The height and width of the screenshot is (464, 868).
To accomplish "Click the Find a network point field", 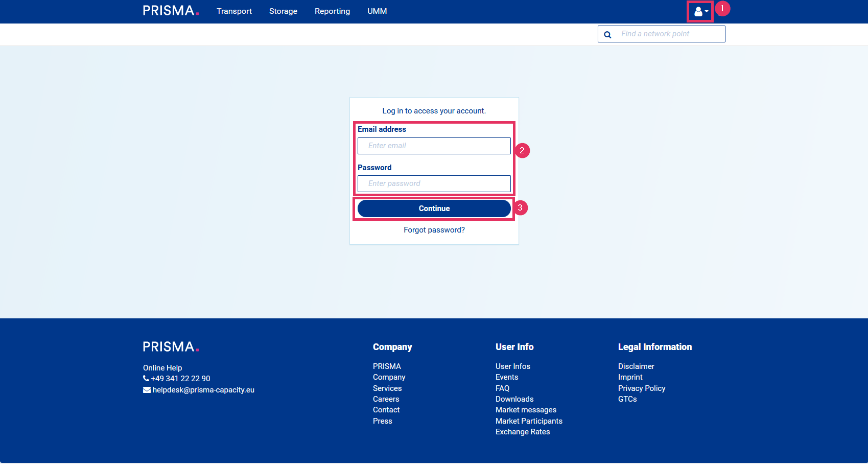I will [669, 34].
